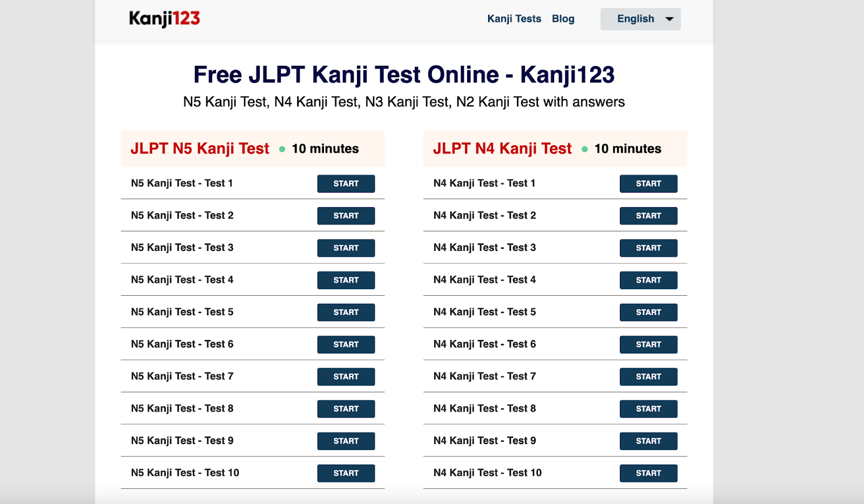Click the green dot beside N4 ten minutes

point(584,149)
